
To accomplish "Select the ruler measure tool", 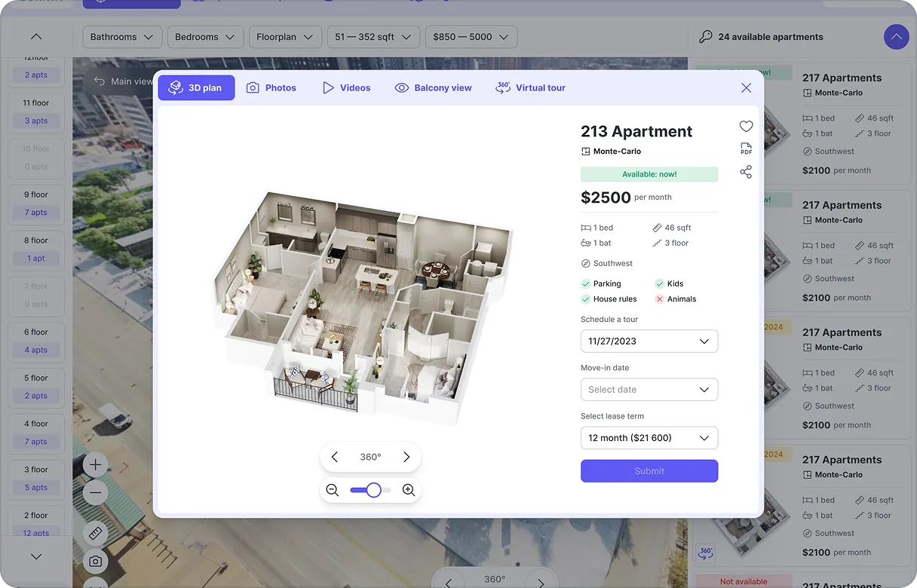I will pyautogui.click(x=95, y=533).
